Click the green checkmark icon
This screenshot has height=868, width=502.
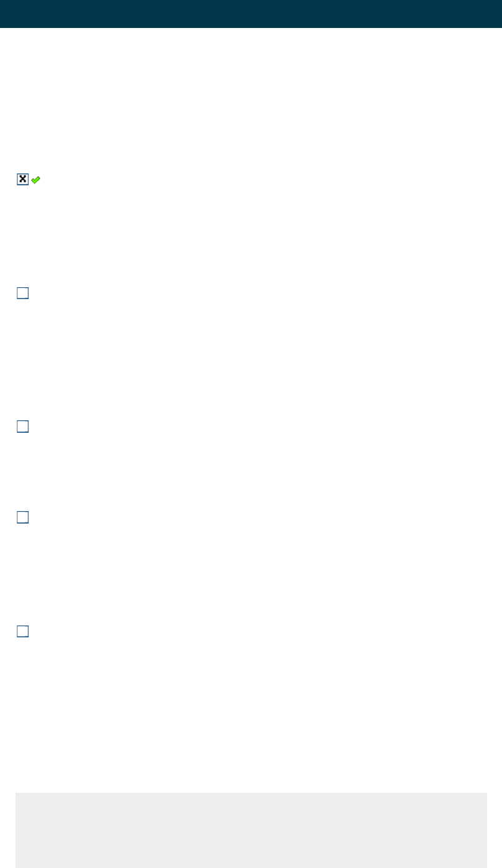[x=36, y=180]
